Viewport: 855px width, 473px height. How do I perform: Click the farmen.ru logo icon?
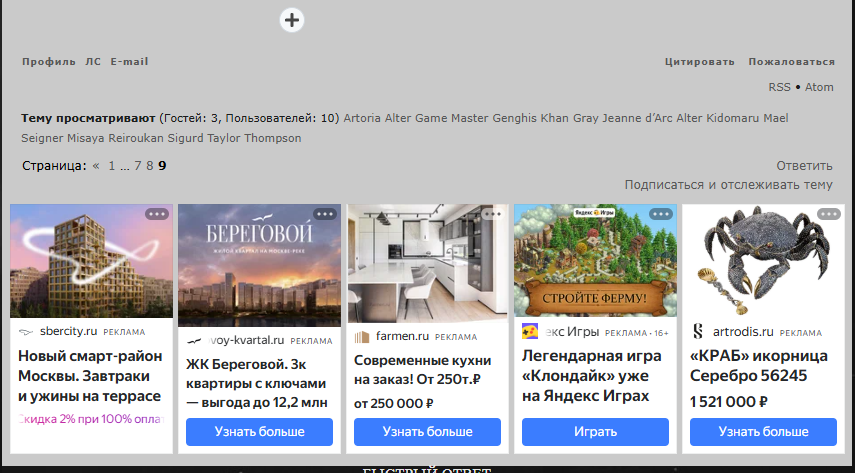[362, 337]
